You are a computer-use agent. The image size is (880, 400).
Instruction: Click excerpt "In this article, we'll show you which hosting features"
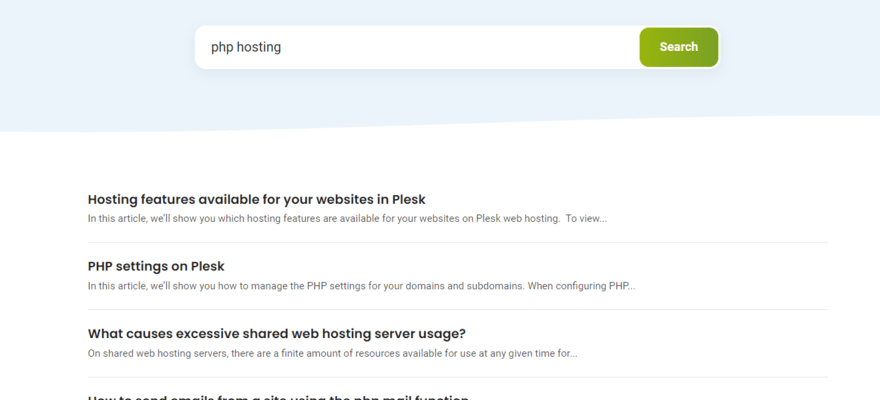coord(347,219)
